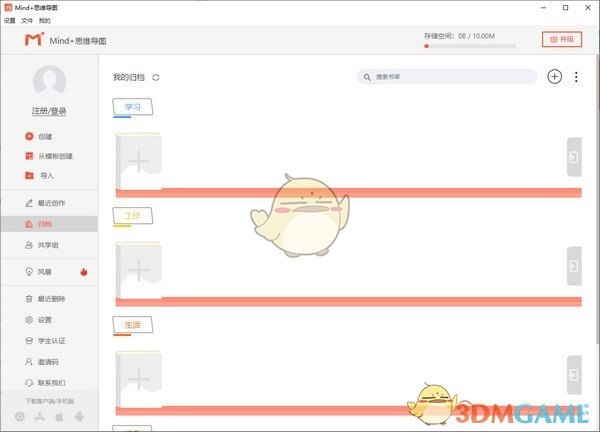Viewport: 600px width, 432px height.
Task: Click the move icon on 生活 shelf
Action: tap(574, 375)
